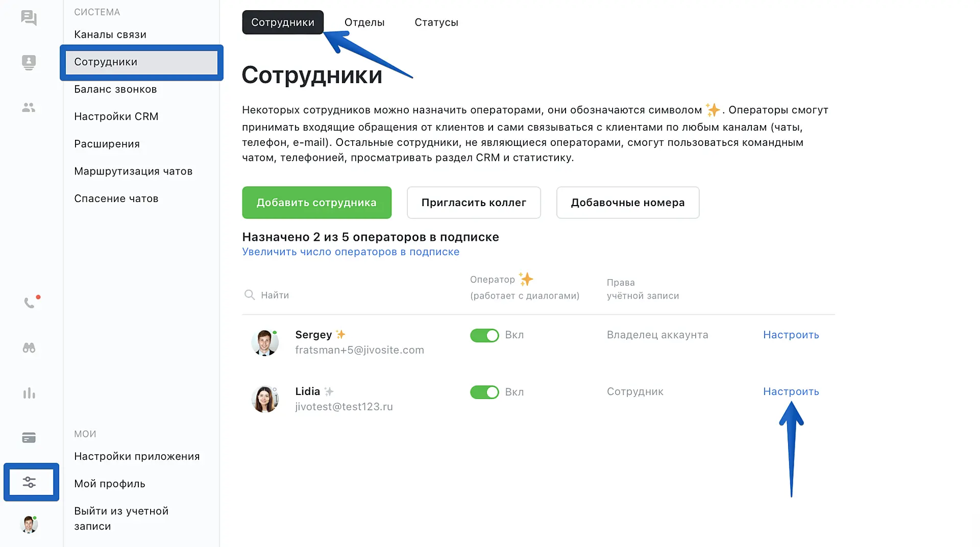The image size is (980, 547).
Task: Toggle operator switch for Sergey
Action: click(484, 335)
